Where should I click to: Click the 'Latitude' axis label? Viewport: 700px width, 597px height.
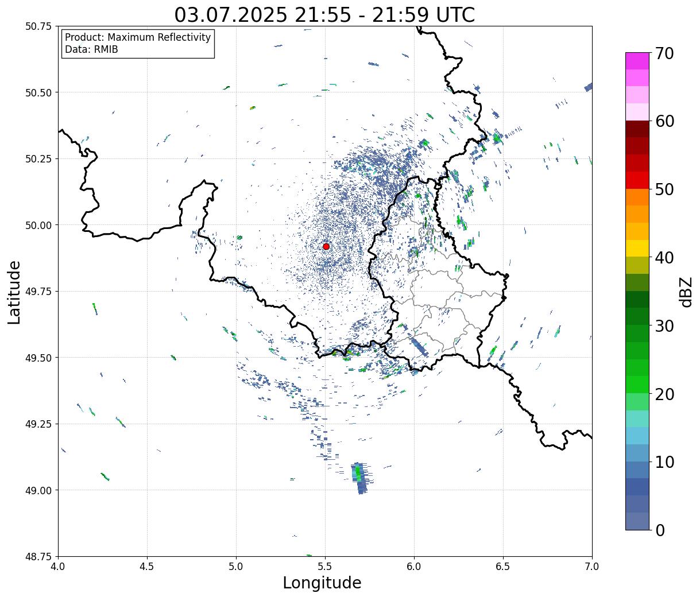[14, 292]
